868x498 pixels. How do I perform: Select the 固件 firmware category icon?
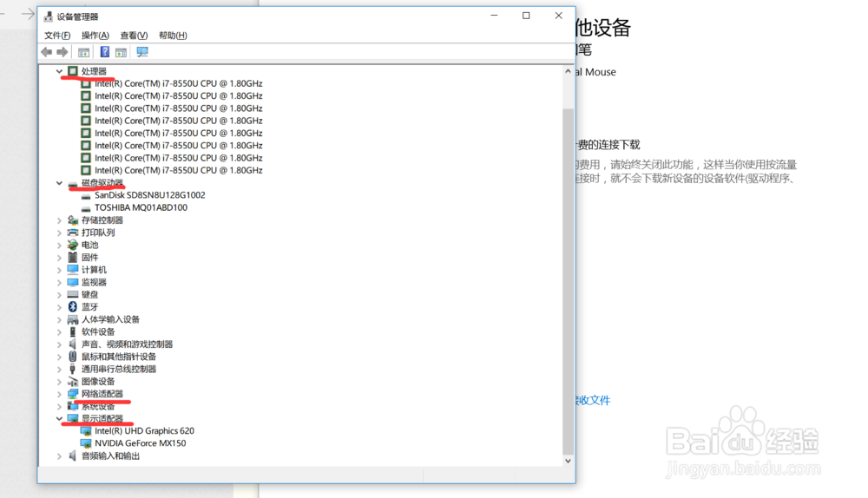pos(73,258)
